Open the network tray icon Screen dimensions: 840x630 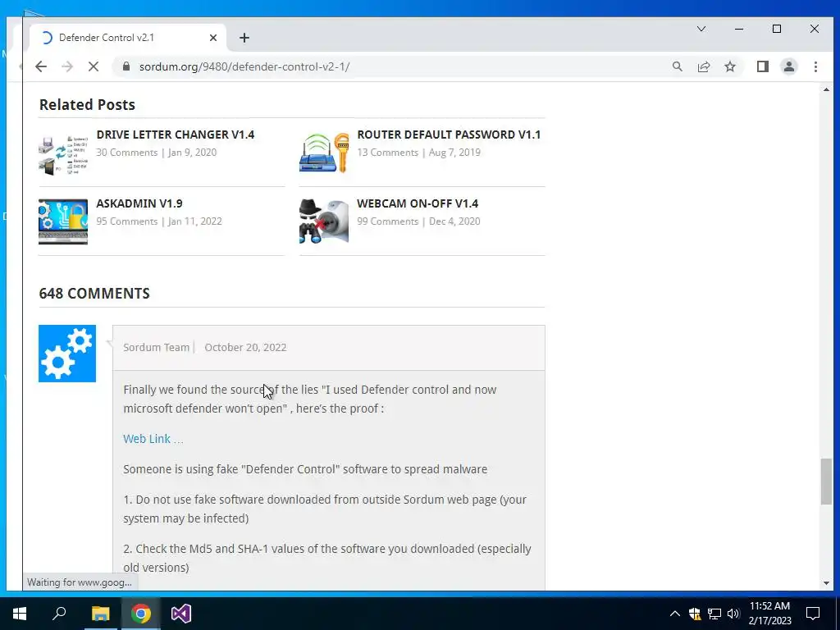[714, 614]
